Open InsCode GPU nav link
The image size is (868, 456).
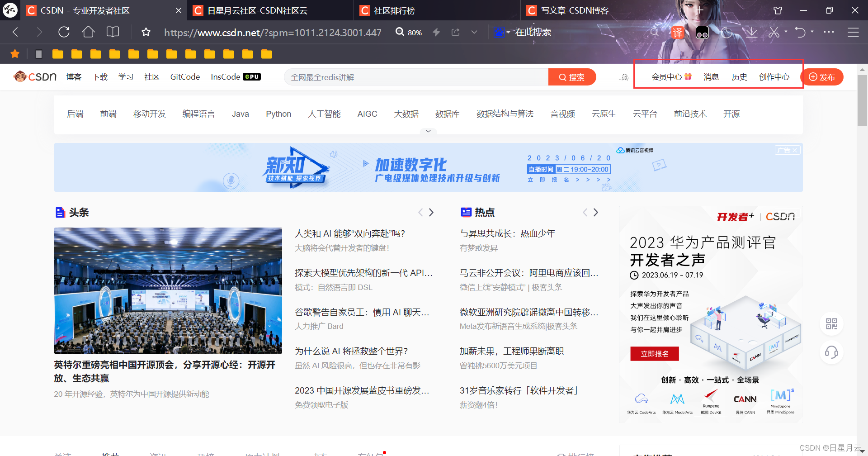[236, 77]
